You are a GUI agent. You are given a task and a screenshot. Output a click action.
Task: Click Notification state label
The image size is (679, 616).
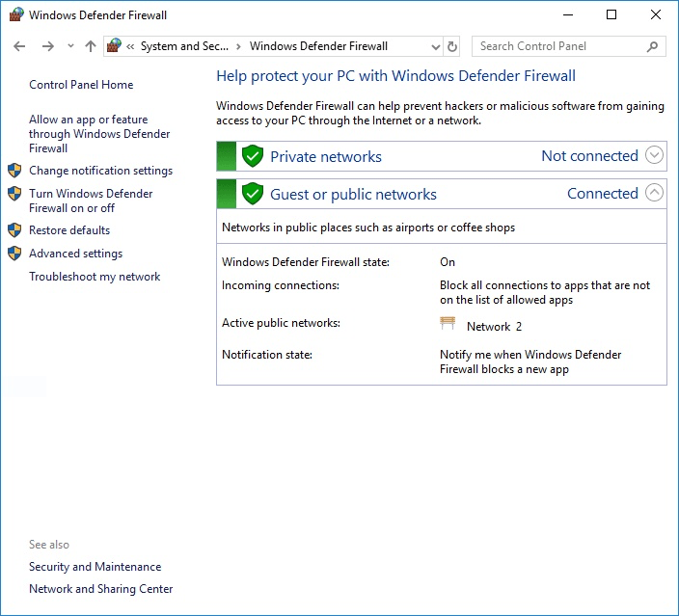tap(267, 355)
